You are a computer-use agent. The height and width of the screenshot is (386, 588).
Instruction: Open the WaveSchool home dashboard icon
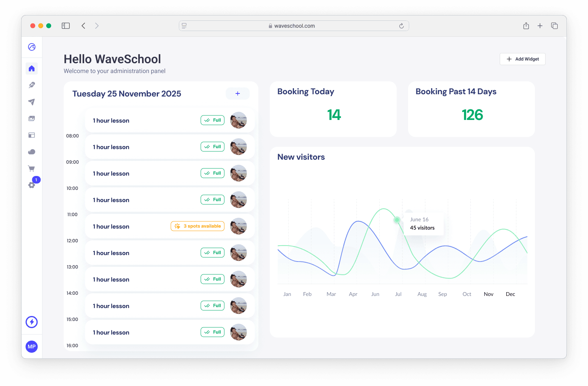(x=32, y=68)
